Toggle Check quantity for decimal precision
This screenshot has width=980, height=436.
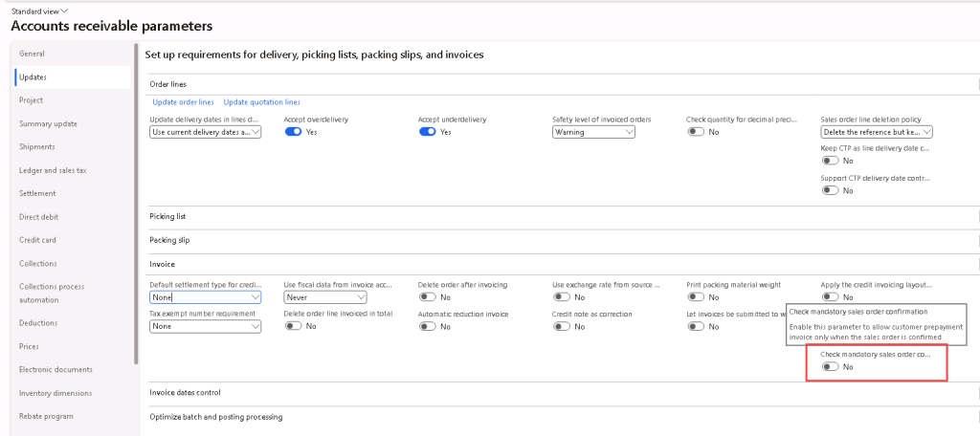(695, 132)
